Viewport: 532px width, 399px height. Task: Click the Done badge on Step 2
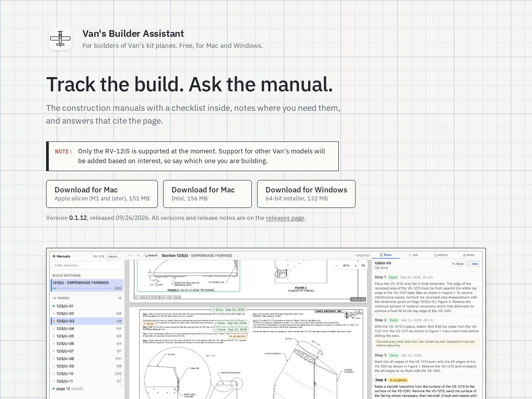pos(393,320)
